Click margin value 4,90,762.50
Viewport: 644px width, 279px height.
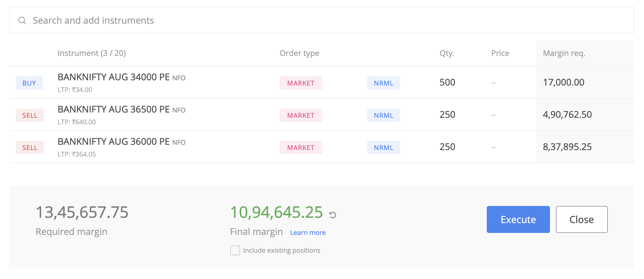pyautogui.click(x=567, y=114)
